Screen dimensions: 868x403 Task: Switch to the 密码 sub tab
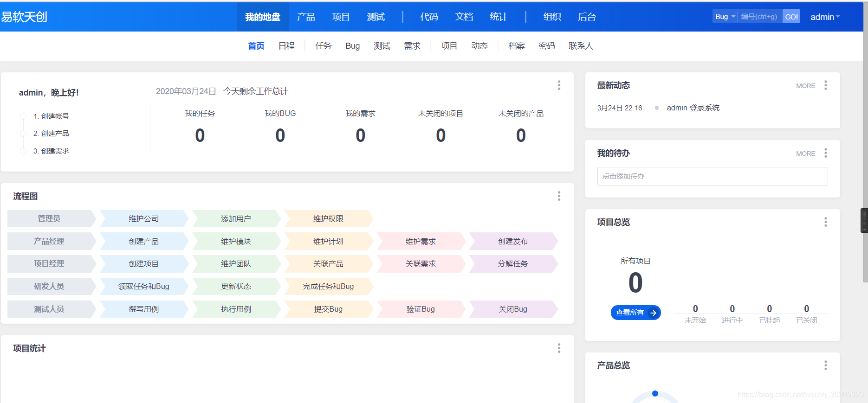[546, 46]
